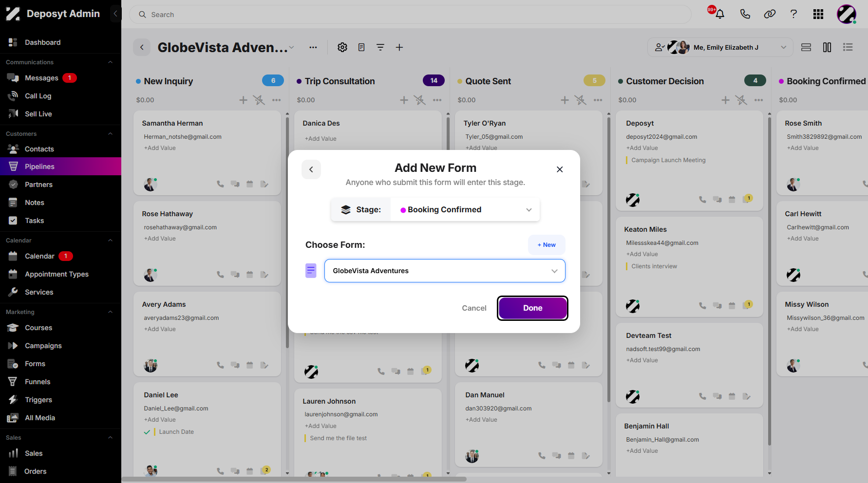Toggle the Launch Date task checkmark on Daniel Lee
Image resolution: width=868 pixels, height=483 pixels.
(x=147, y=432)
